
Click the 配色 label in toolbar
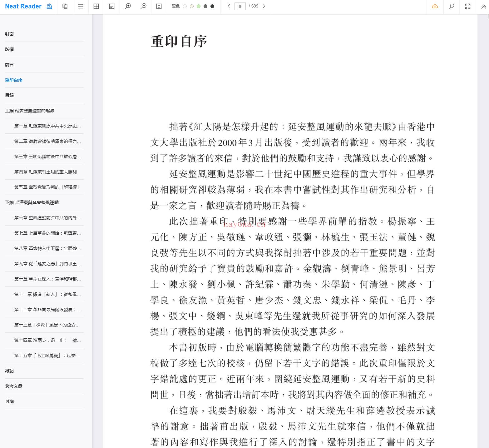click(x=175, y=6)
